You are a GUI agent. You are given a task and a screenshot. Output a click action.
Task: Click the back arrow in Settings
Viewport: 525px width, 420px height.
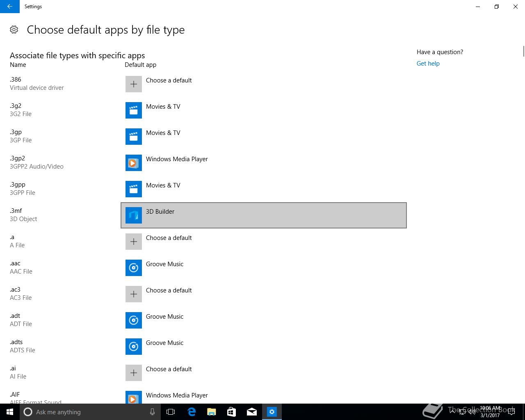tap(9, 7)
